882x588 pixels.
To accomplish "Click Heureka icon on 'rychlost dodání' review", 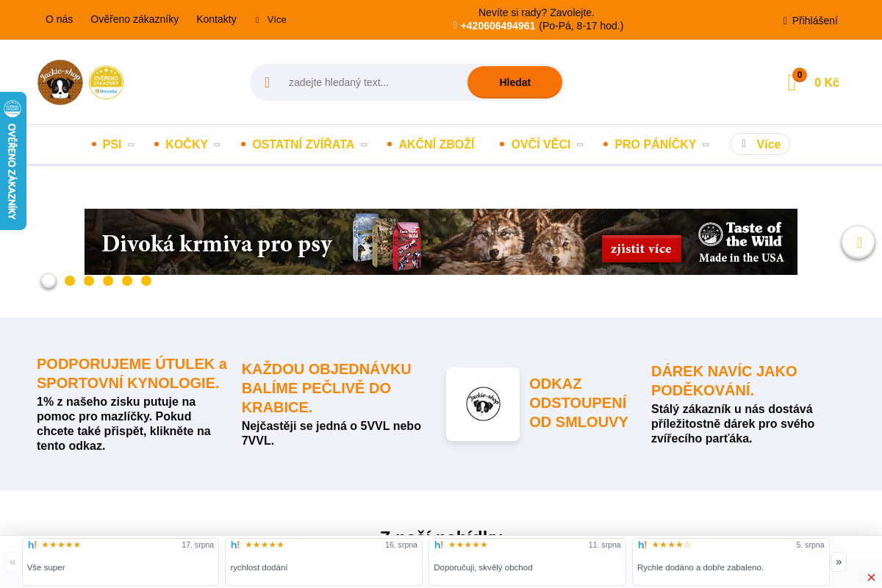I will click(235, 545).
